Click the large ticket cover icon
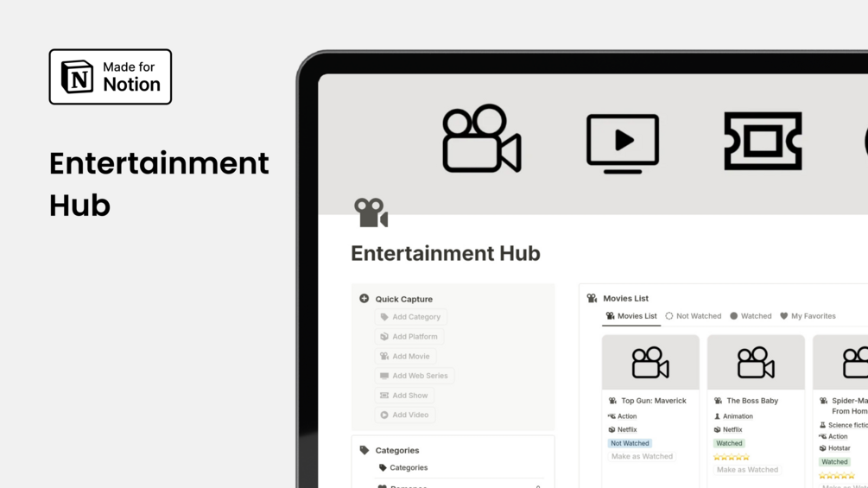 [763, 141]
